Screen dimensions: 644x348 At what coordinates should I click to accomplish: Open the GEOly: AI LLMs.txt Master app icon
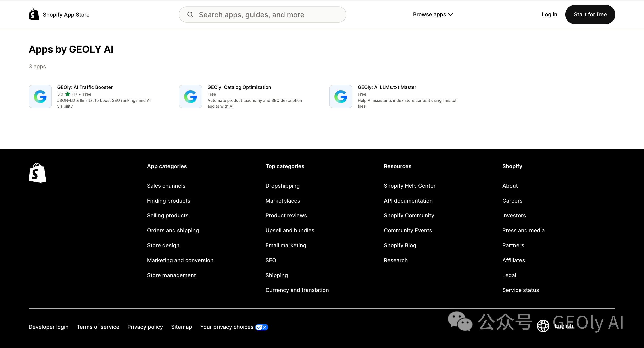[x=341, y=96]
